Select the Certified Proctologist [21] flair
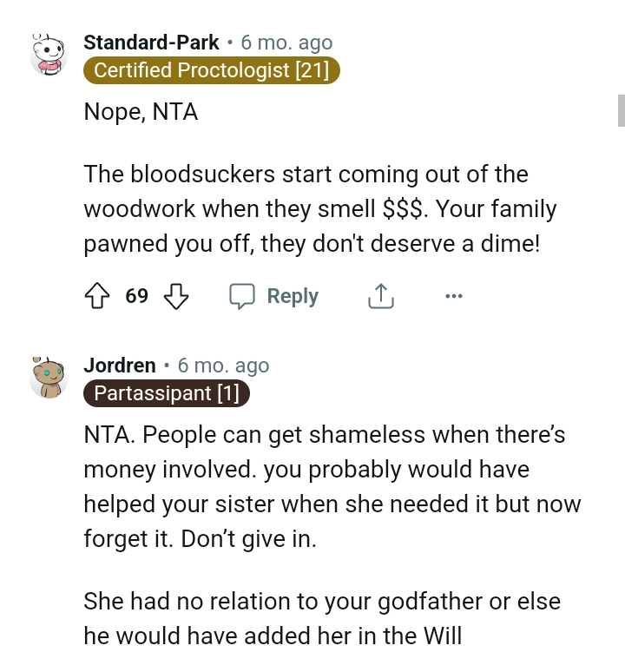This screenshot has width=625, height=672. (x=211, y=71)
